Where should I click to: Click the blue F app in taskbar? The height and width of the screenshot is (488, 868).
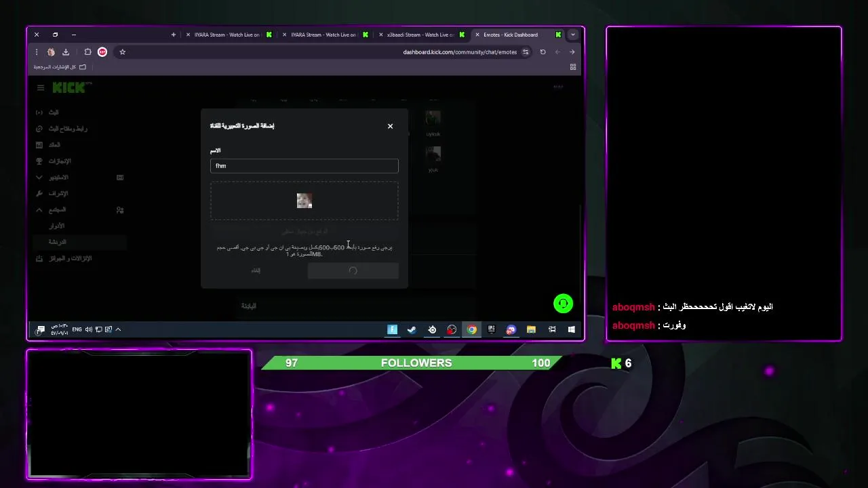(x=392, y=329)
